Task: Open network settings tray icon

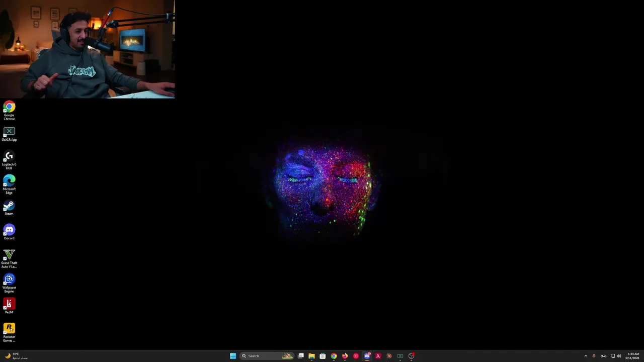Action: click(x=613, y=356)
